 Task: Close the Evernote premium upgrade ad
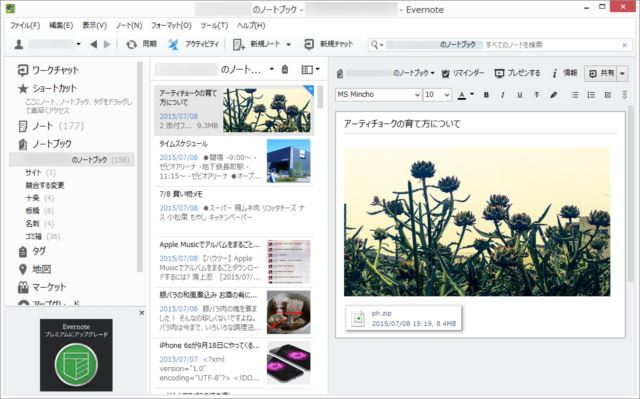[x=142, y=313]
